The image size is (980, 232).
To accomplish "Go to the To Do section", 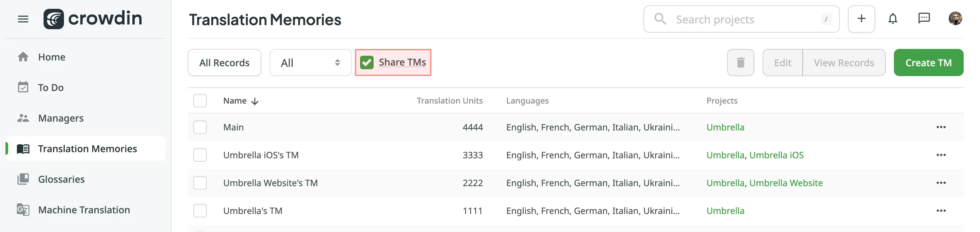I will [51, 87].
